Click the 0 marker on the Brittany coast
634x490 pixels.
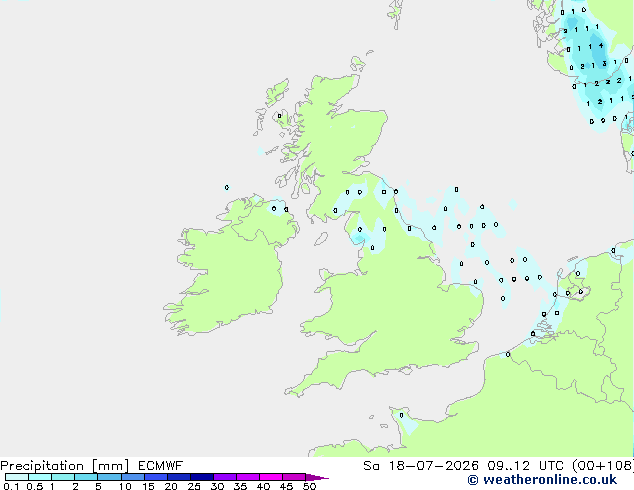(401, 415)
